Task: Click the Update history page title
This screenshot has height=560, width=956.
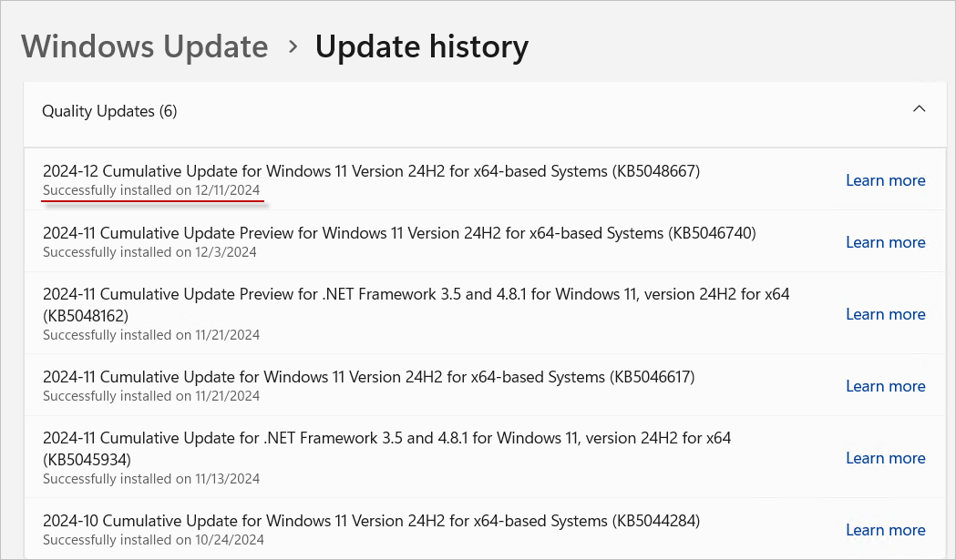Action: point(421,46)
